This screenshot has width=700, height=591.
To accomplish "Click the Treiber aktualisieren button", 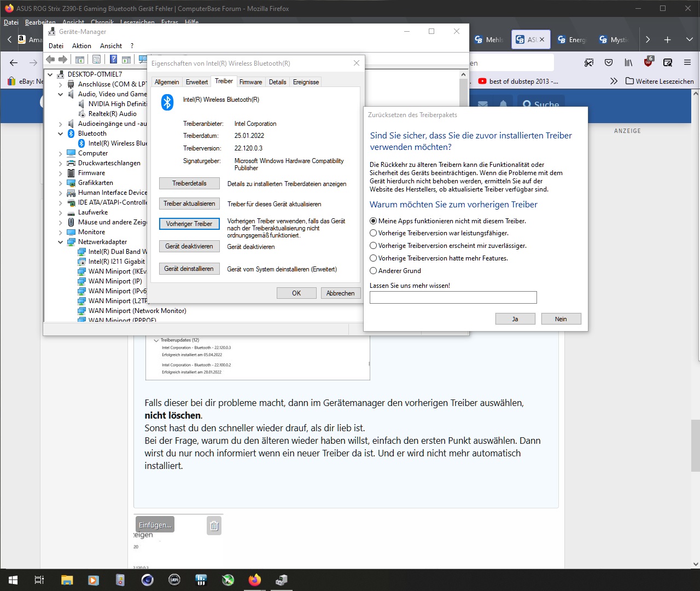I will (x=189, y=204).
